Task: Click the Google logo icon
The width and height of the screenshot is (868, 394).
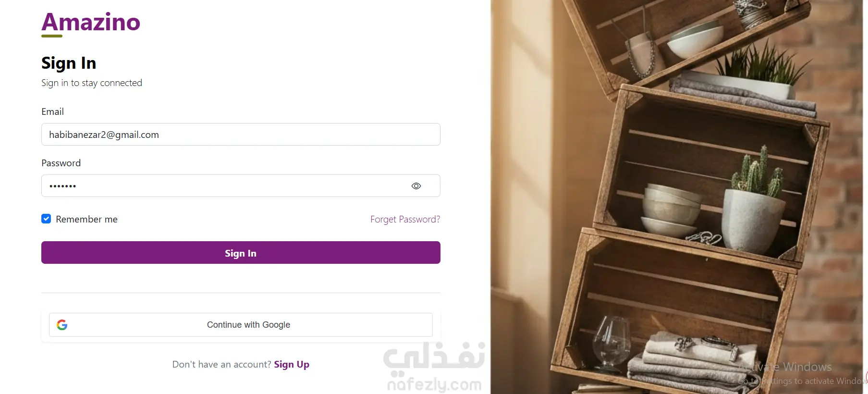Action: point(62,325)
